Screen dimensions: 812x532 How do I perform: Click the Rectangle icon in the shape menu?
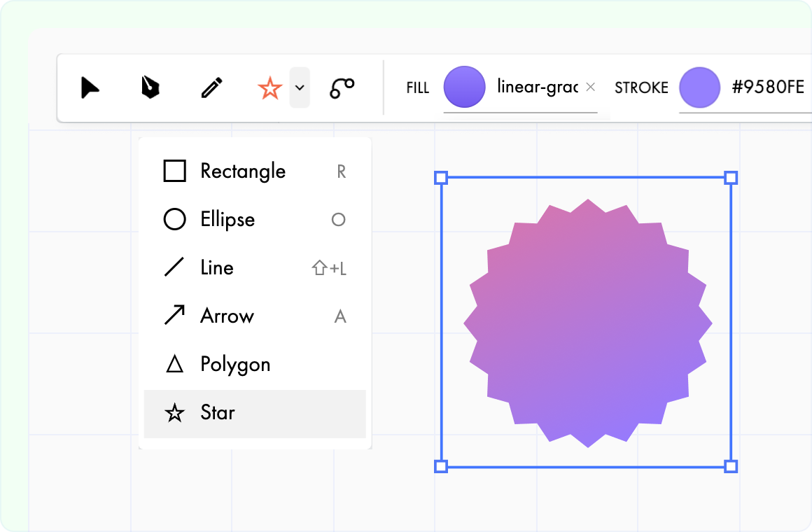tap(174, 171)
